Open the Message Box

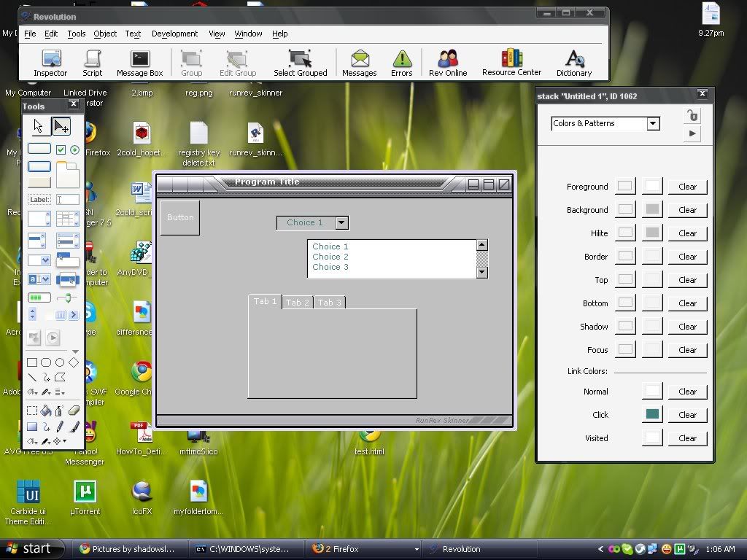tap(139, 63)
